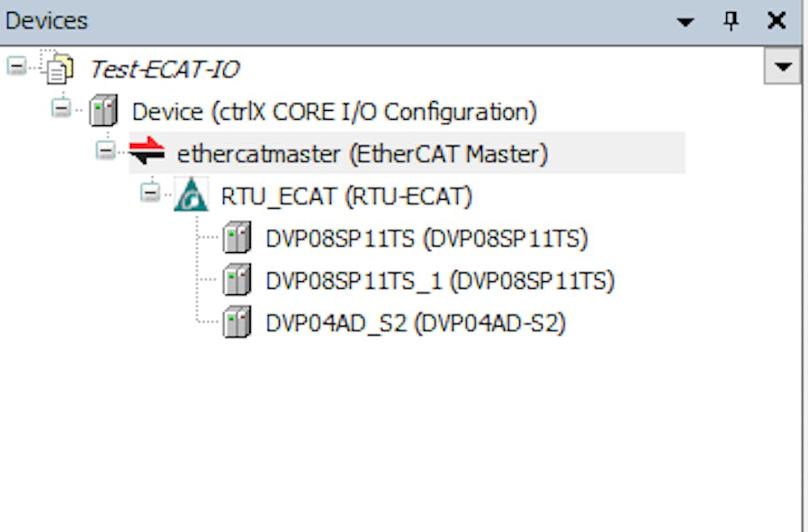Viewport: 808px width, 532px height.
Task: Collapse the RTU_ECAT node
Action: pos(150,192)
